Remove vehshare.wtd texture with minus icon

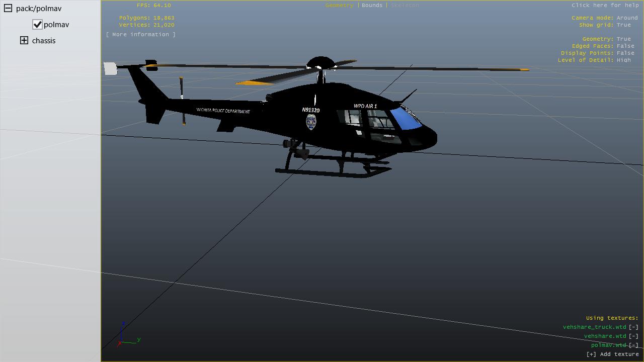point(633,336)
